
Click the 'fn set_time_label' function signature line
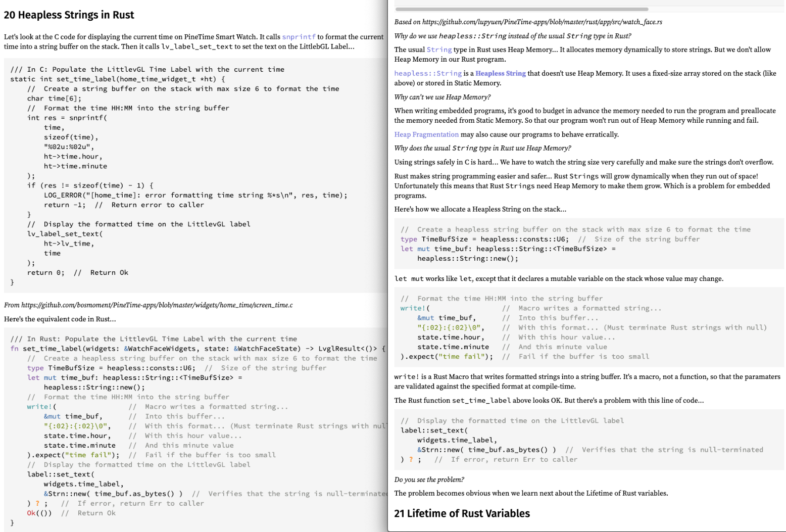[198, 349]
